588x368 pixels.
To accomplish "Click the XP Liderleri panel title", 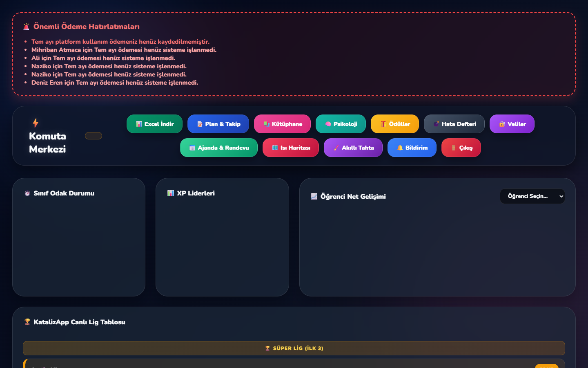I will click(x=196, y=193).
